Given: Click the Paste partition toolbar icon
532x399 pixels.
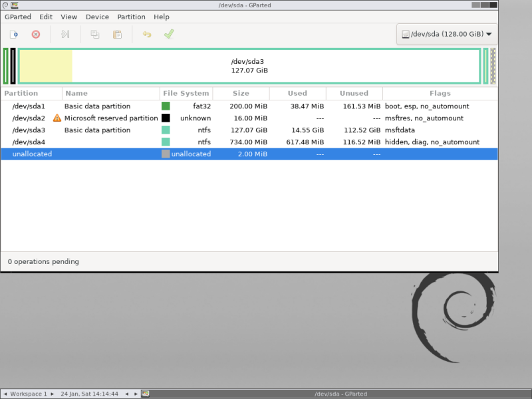Looking at the screenshot, I should click(x=118, y=35).
